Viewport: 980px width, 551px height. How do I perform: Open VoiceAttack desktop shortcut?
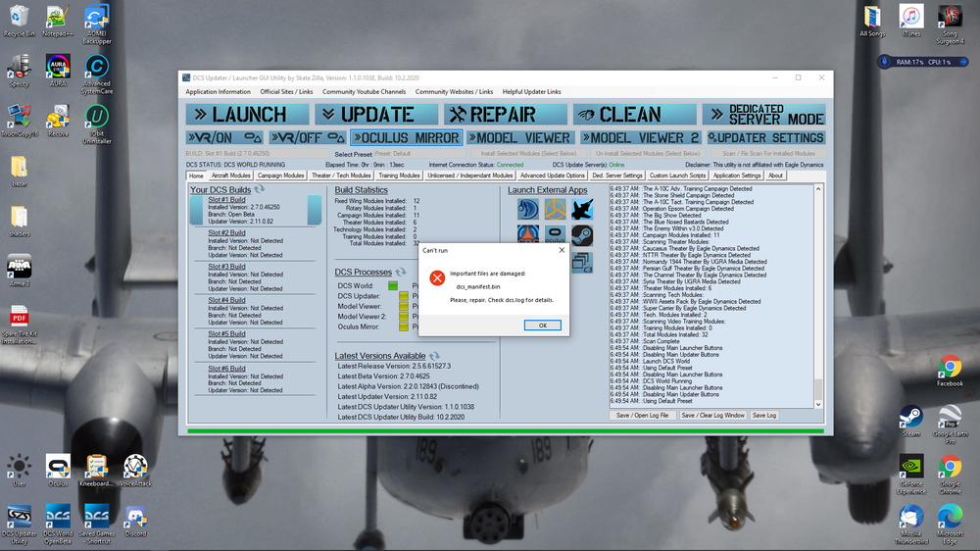tap(135, 471)
